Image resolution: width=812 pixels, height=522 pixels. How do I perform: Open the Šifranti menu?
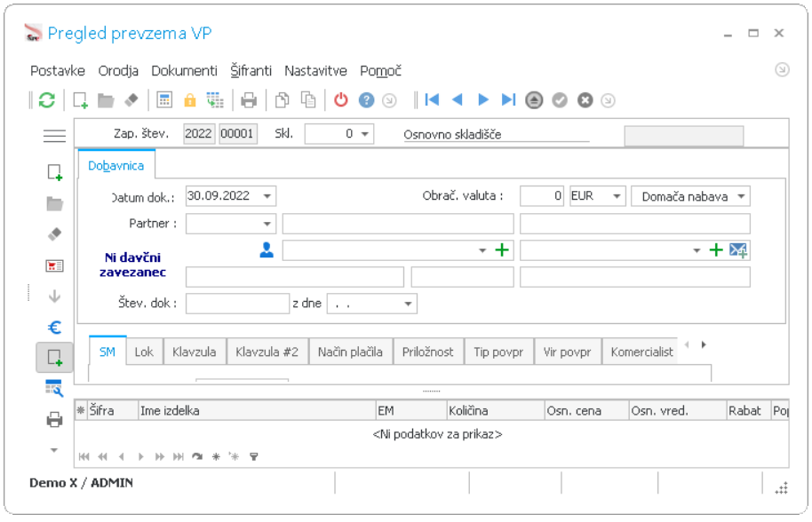point(251,71)
